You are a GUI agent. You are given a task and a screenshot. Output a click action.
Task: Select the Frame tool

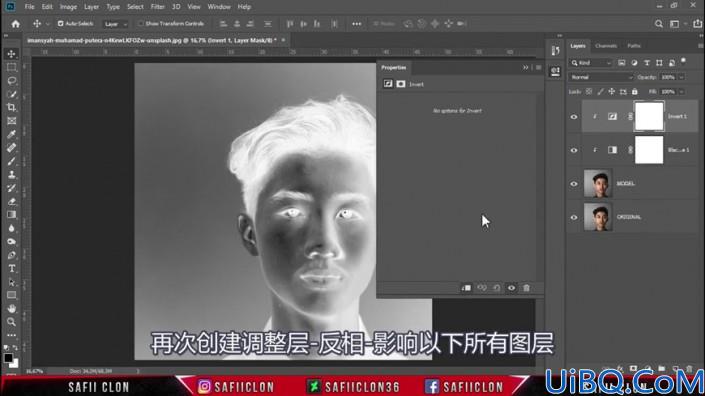12,121
